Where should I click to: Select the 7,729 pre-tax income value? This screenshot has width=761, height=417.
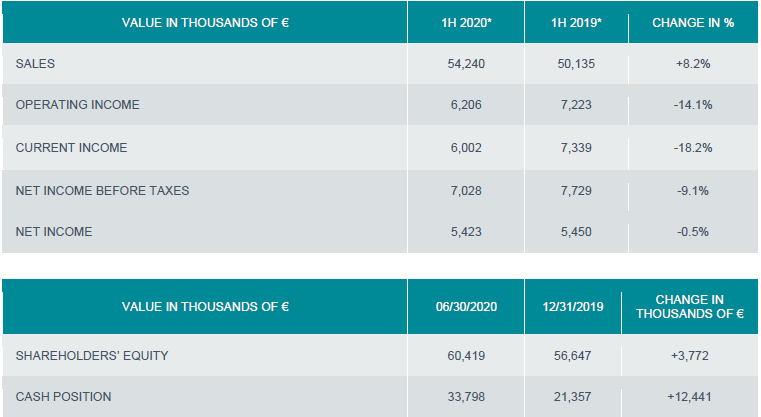click(575, 190)
